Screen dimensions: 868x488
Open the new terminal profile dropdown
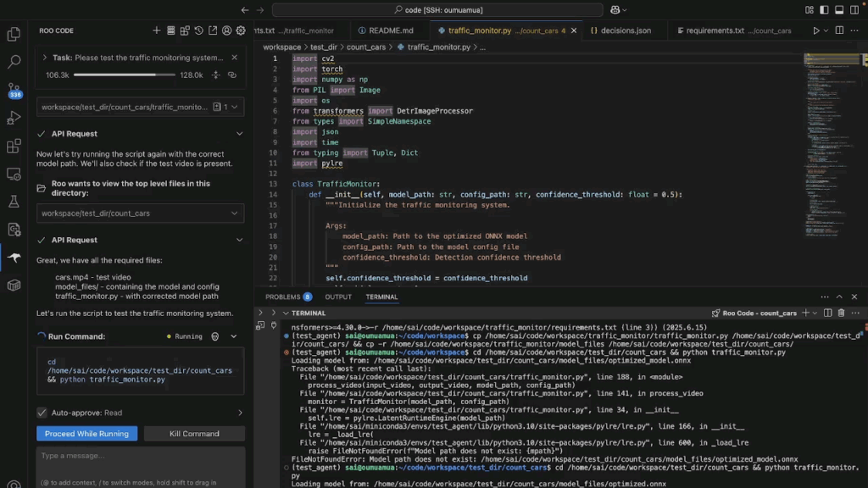point(815,313)
